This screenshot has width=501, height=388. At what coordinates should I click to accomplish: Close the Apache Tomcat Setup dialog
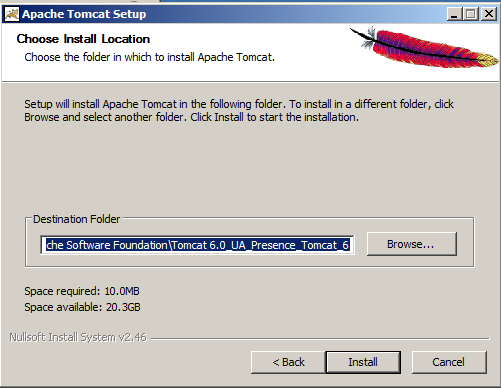489,14
